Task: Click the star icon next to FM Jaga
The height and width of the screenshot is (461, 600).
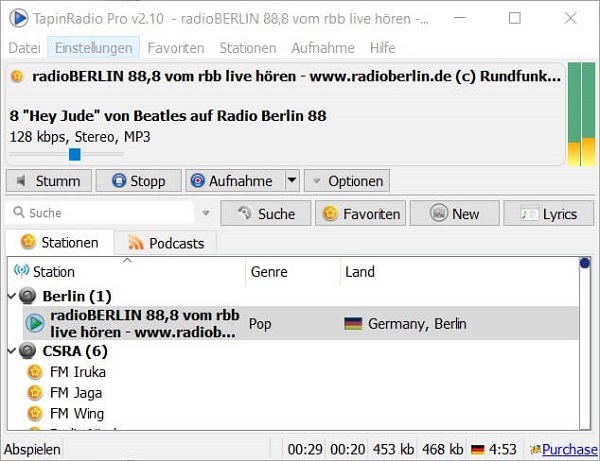Action: [35, 393]
